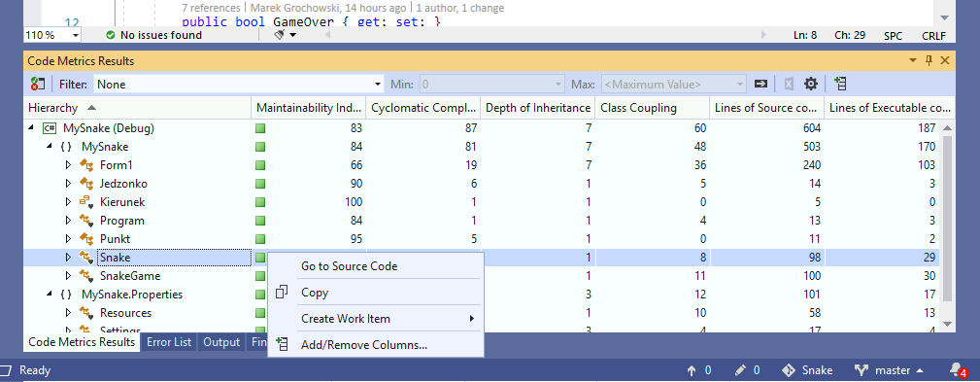Open code cleanup options dropdown arrow
Screen dimensions: 980x382
point(292,36)
